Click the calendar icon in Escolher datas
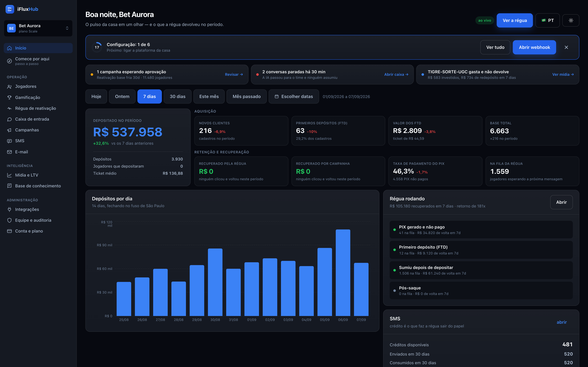This screenshot has height=367, width=588. (x=277, y=97)
